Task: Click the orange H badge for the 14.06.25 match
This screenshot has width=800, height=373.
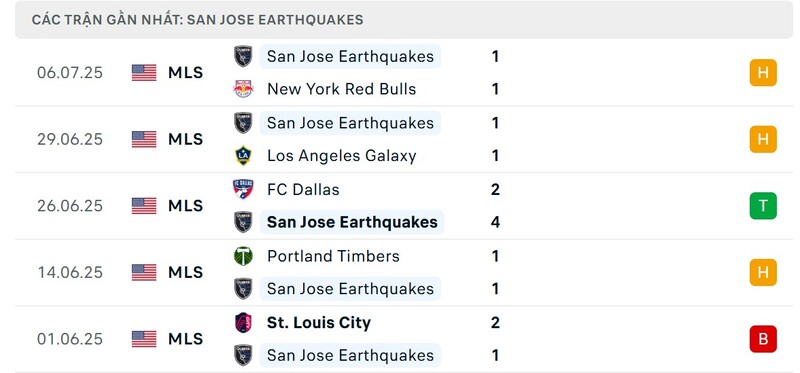Action: pos(763,272)
